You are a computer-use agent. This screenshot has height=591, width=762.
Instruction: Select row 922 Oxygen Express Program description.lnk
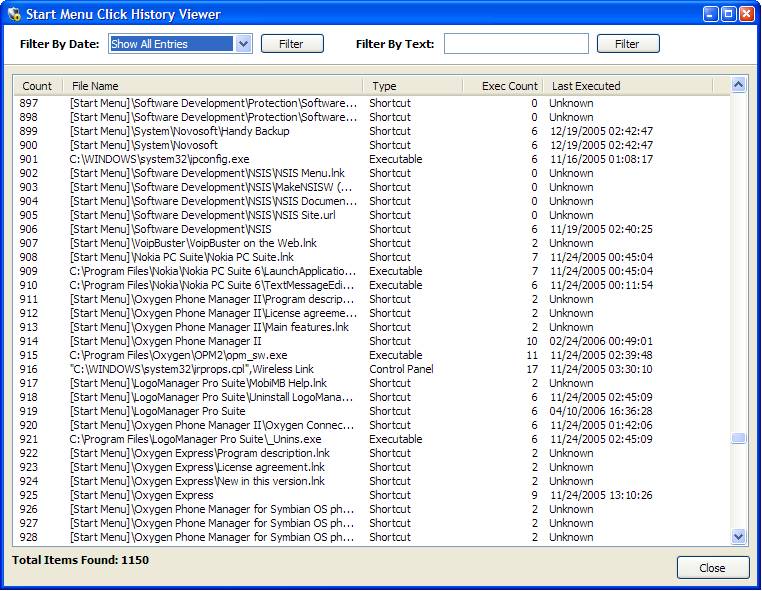[x=372, y=453]
